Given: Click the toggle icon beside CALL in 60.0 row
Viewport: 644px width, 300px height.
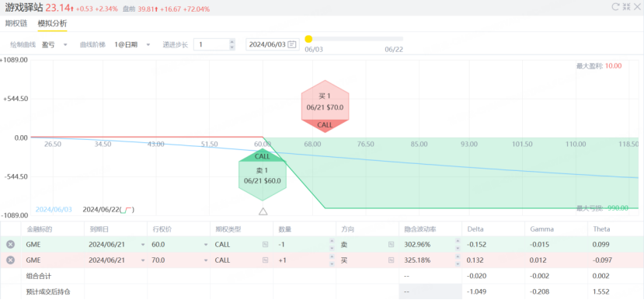Looking at the screenshot, I should pyautogui.click(x=266, y=245).
